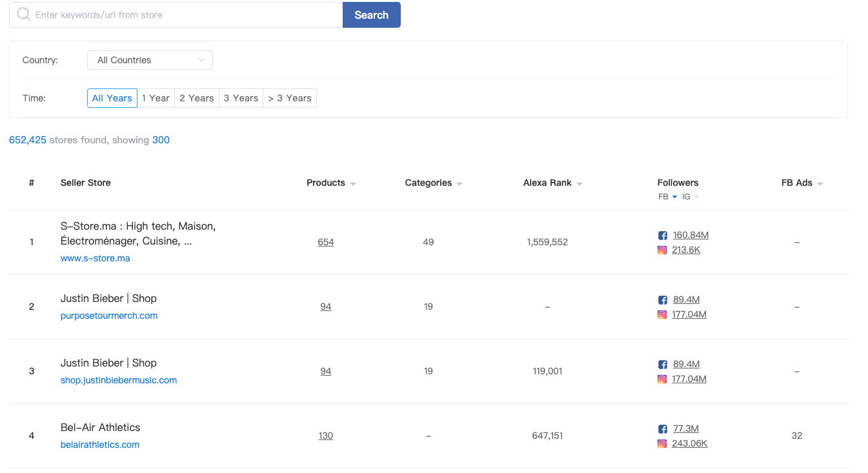The image size is (868, 473).
Task: Sort by the Alexa Rank column arrow
Action: [x=580, y=184]
